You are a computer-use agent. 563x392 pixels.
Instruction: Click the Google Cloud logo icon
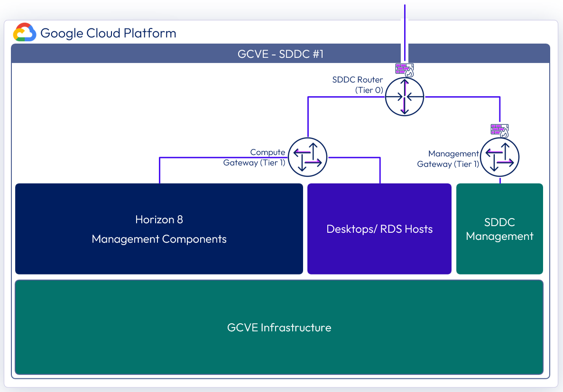pos(25,33)
